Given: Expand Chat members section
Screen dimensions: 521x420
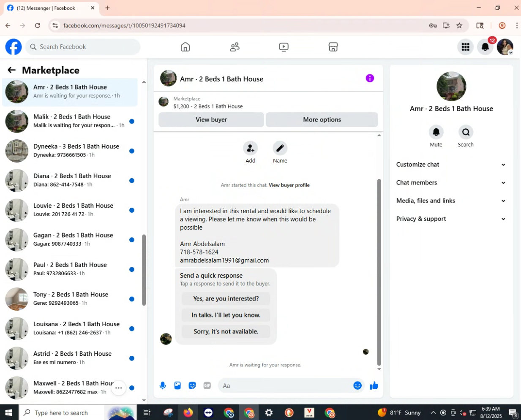Looking at the screenshot, I should 451,183.
